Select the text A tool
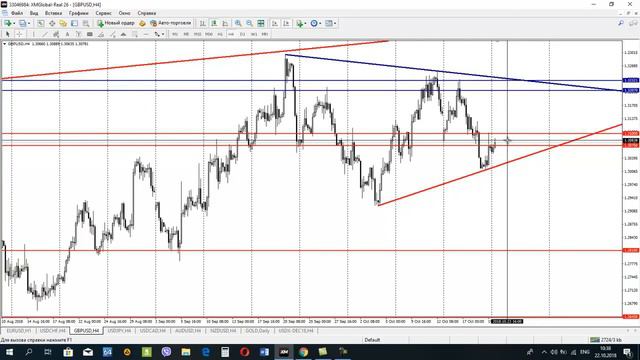 tap(67, 34)
